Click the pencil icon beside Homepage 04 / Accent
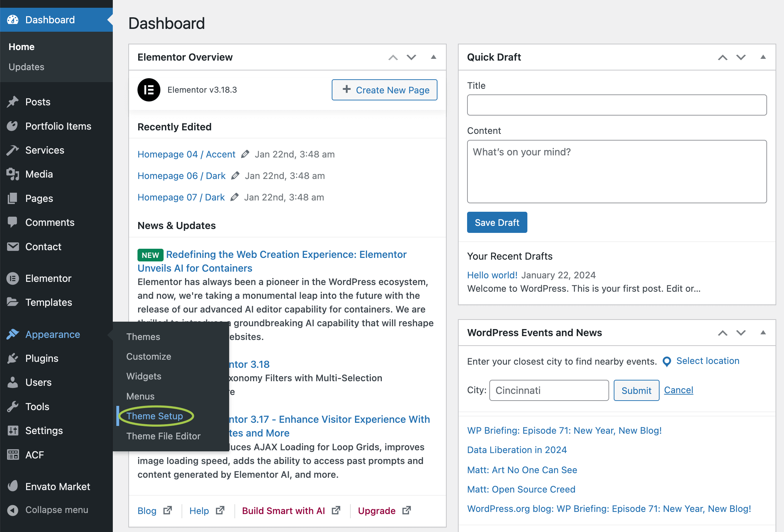784x532 pixels. [245, 154]
